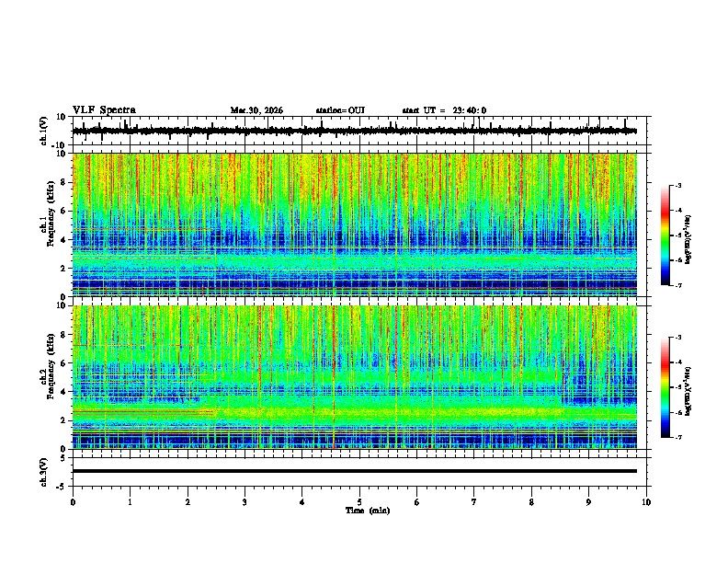The height and width of the screenshot is (563, 728).
Task: Click the "ch.3(V)" axis label
Action: point(44,472)
